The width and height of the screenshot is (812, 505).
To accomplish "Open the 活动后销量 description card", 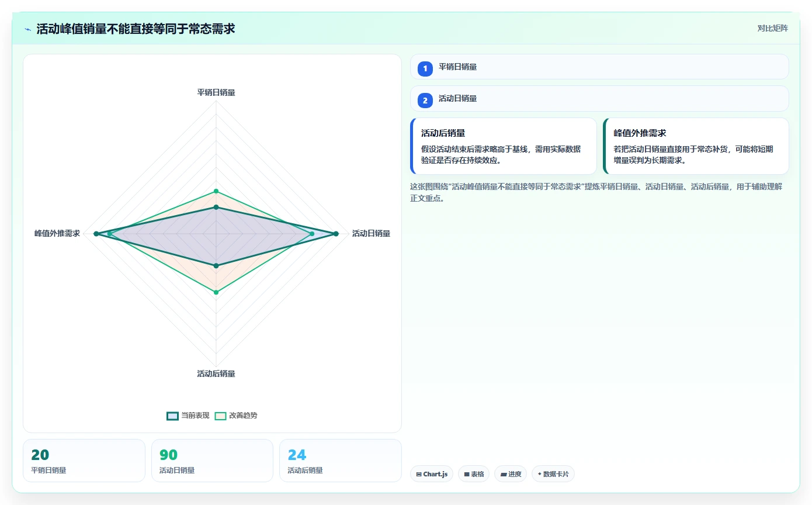I will 504,146.
